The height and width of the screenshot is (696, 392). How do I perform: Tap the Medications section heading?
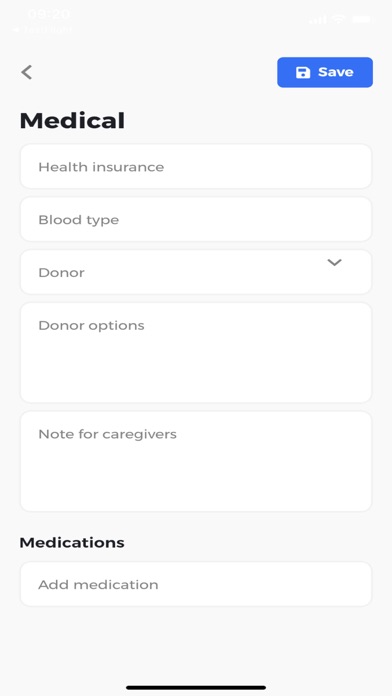(72, 542)
